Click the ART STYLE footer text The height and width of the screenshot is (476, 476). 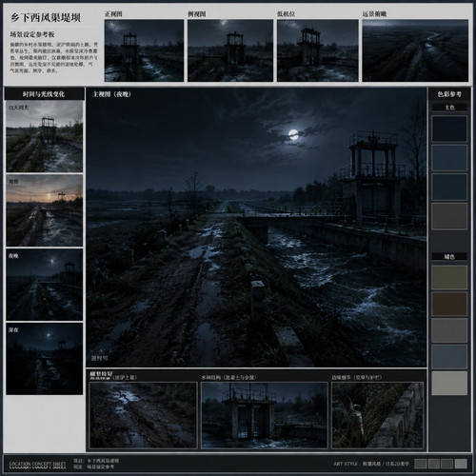[371, 464]
